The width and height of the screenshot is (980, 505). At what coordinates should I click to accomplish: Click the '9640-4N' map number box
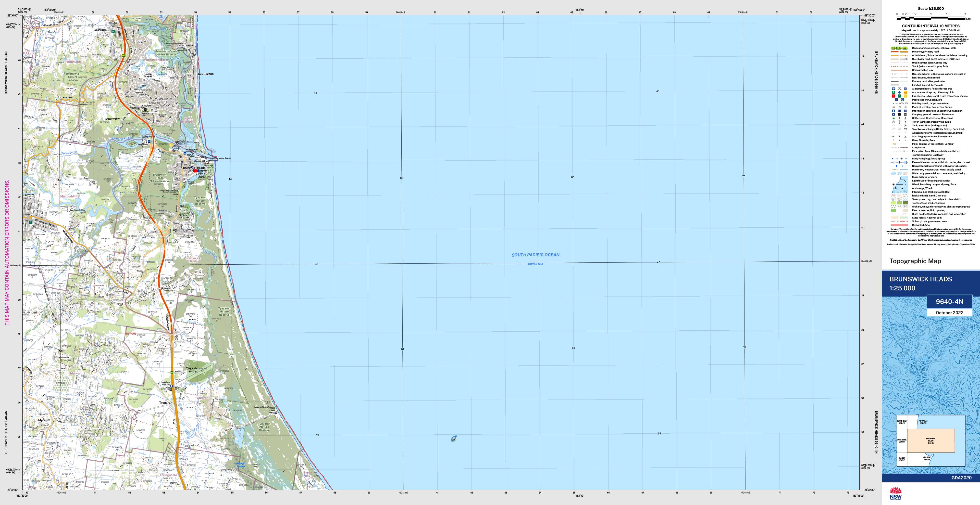pos(950,302)
